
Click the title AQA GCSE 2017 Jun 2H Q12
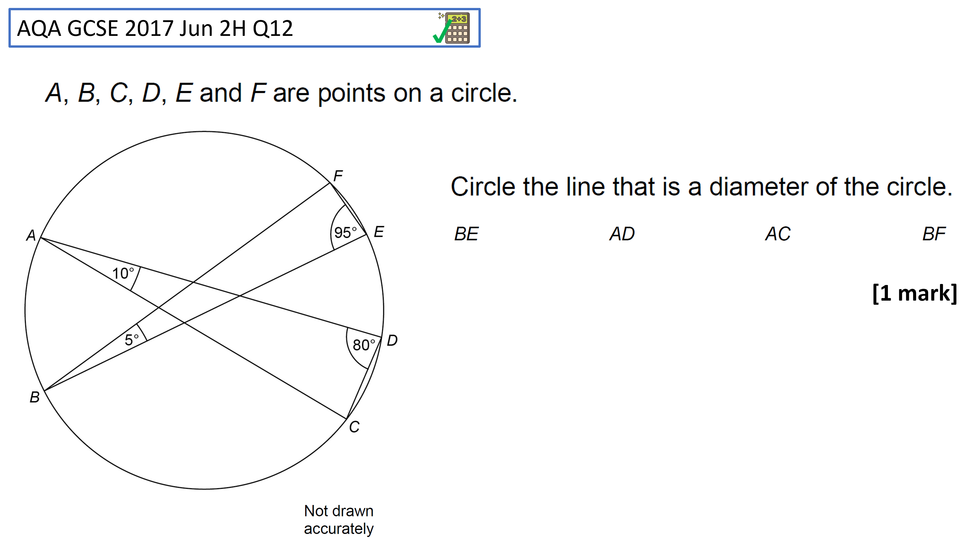click(155, 28)
